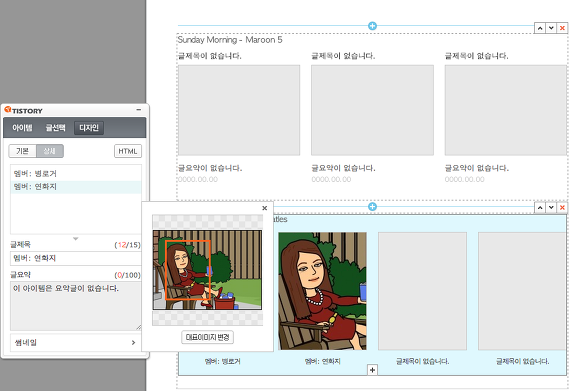Screen dimensions: 580x391
Task: Click the HTML button
Action: [128, 151]
